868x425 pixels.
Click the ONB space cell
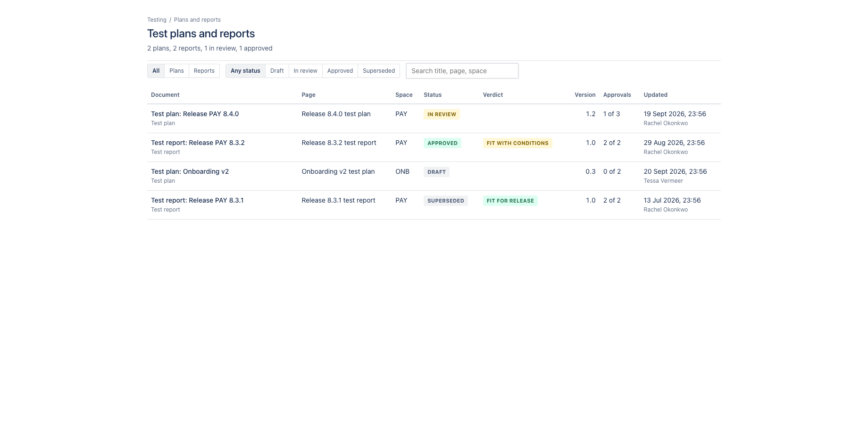[402, 171]
